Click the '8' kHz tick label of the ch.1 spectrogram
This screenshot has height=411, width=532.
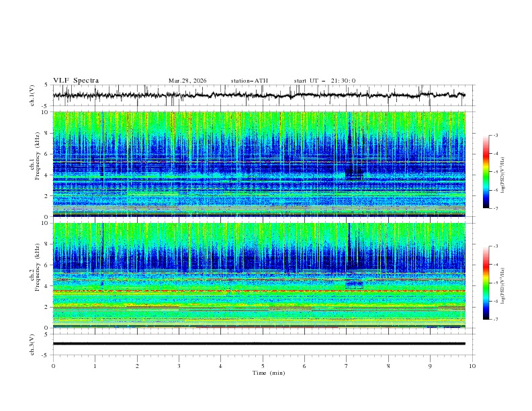(x=47, y=133)
